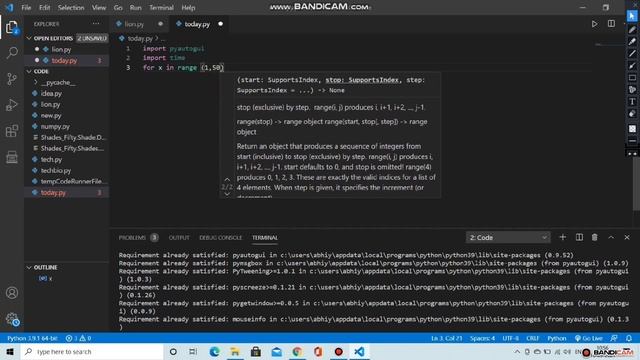Switch to the Output panel tab
The image size is (640, 360).
click(179, 238)
